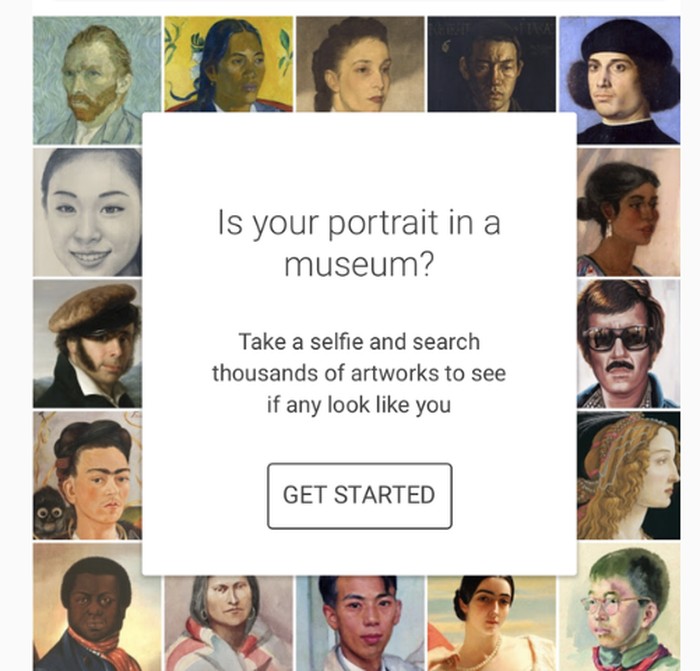Image resolution: width=700 pixels, height=671 pixels.
Task: Choose the blonde woman in profile portrait
Action: click(629, 475)
